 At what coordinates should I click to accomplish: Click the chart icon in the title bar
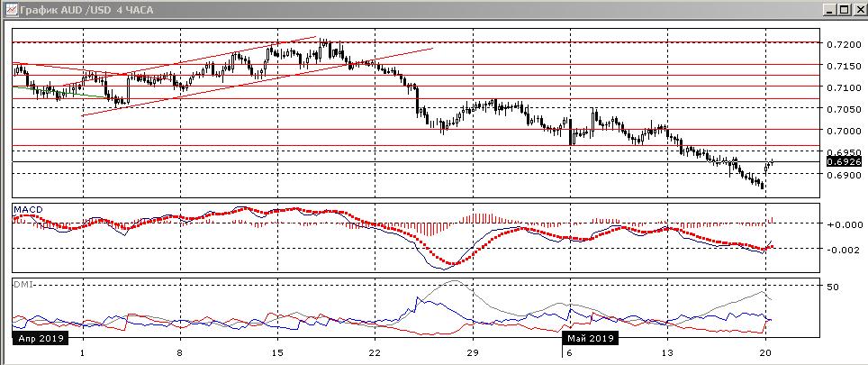pyautogui.click(x=8, y=10)
